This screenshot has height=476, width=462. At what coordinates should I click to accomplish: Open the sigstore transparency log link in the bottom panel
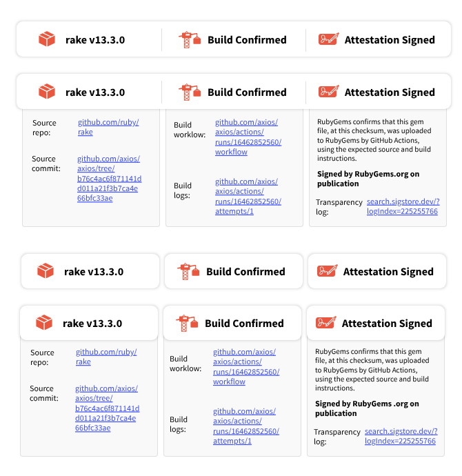(401, 437)
